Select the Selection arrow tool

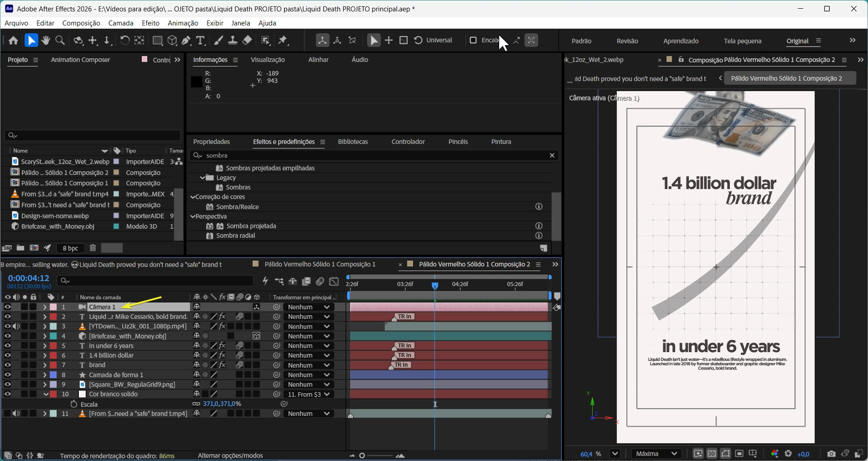31,41
